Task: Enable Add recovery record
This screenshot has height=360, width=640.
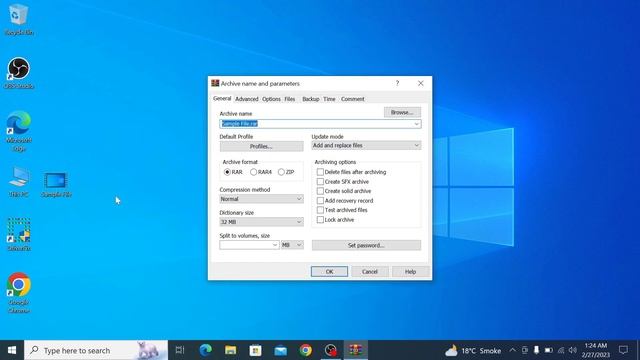Action: click(345, 201)
